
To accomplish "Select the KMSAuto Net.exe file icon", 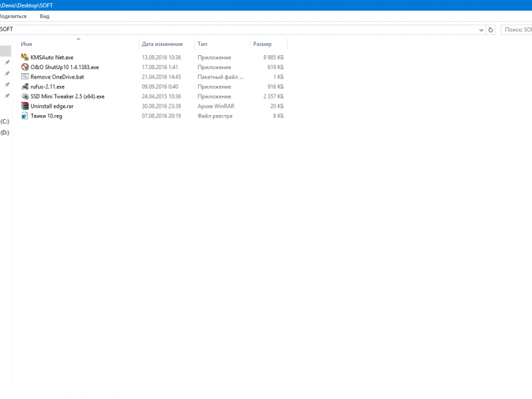I will [x=25, y=57].
